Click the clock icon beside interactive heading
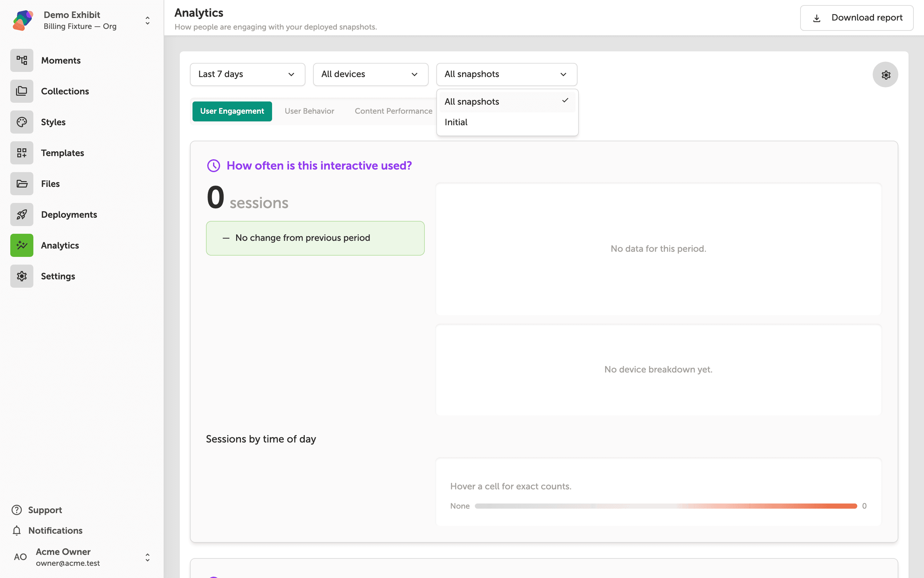 [213, 165]
